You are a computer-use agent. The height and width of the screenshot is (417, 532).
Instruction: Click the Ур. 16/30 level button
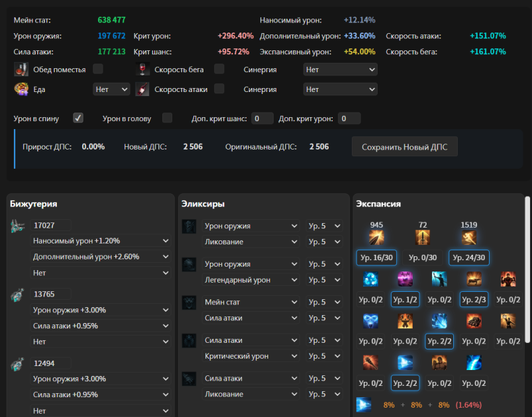(x=376, y=257)
